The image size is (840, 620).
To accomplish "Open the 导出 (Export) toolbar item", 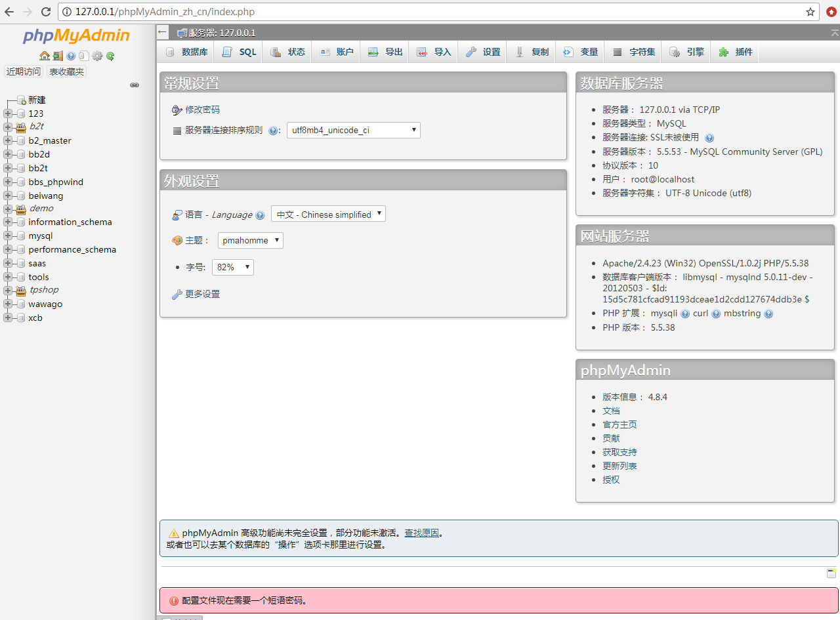I will coord(384,51).
